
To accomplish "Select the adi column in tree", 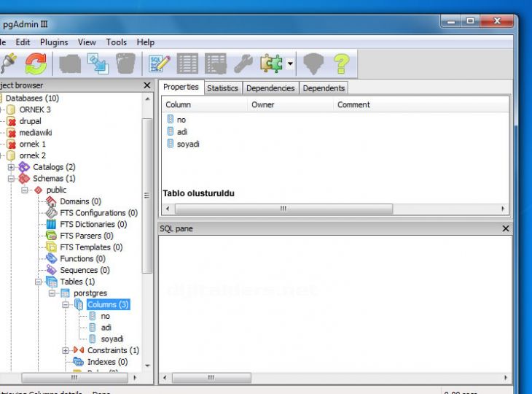I will point(106,328).
